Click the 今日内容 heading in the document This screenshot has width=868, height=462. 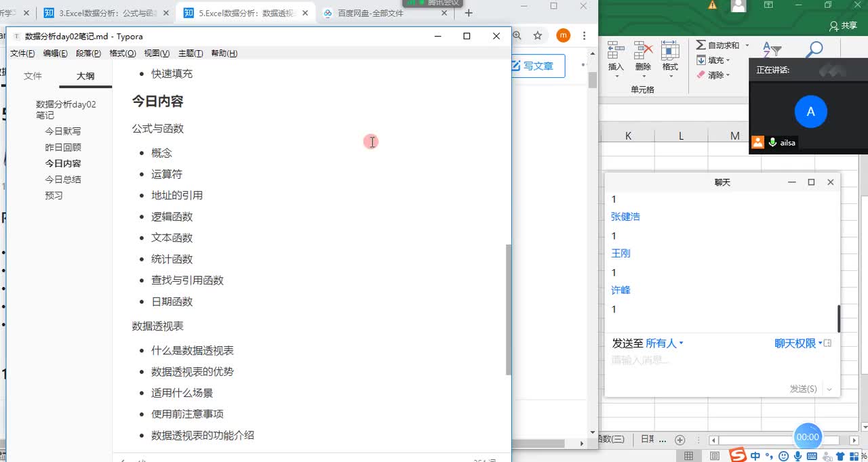point(157,102)
